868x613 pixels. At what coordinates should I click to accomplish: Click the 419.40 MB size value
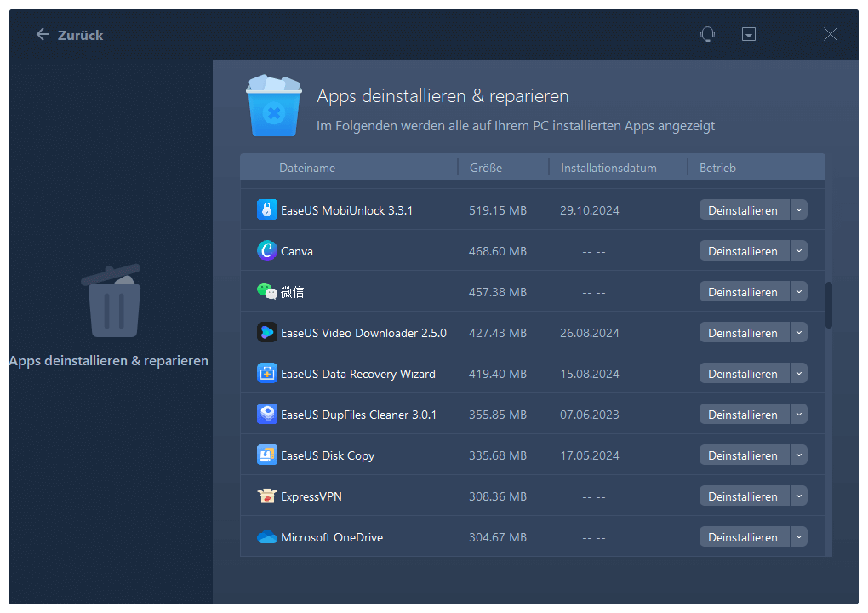498,374
